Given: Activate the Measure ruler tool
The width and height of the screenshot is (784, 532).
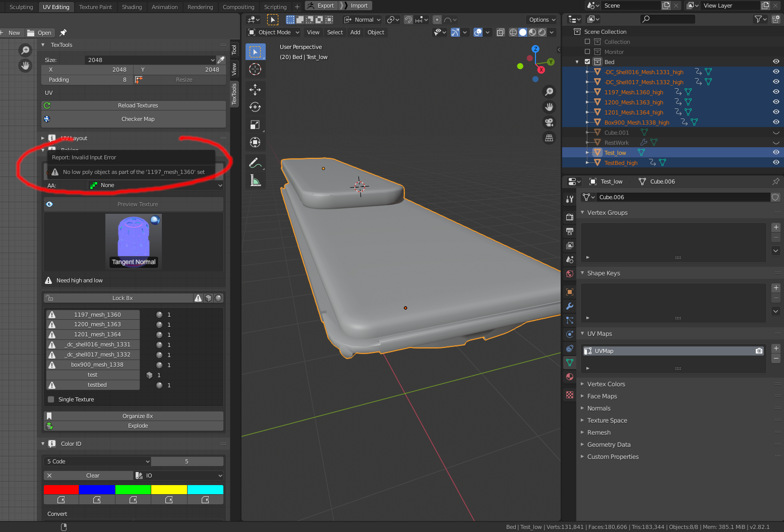Looking at the screenshot, I should point(255,181).
